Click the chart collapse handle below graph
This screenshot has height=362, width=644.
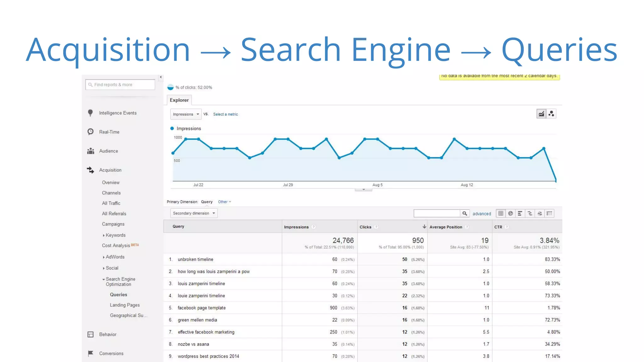tap(364, 189)
